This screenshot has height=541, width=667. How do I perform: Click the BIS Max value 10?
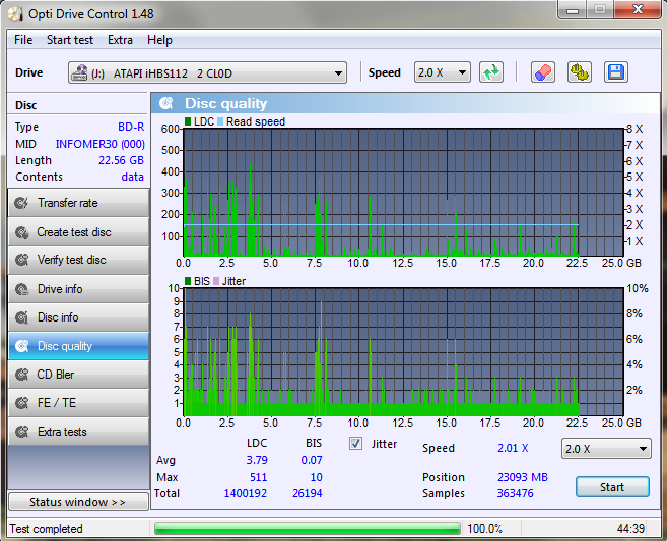pos(316,477)
